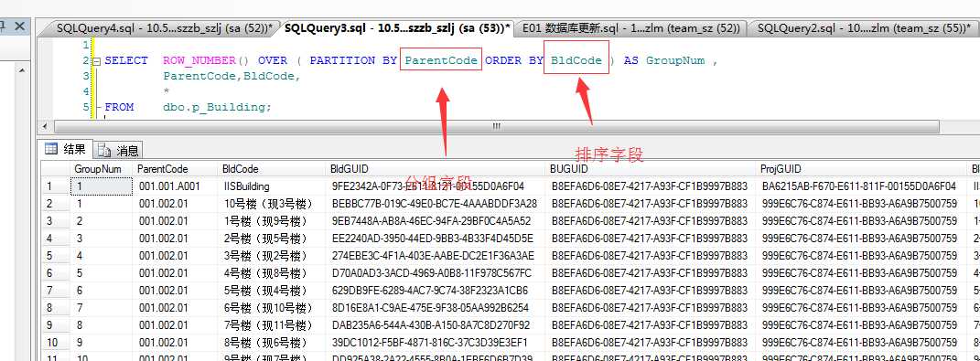Click the ParentCode column header

click(x=175, y=169)
